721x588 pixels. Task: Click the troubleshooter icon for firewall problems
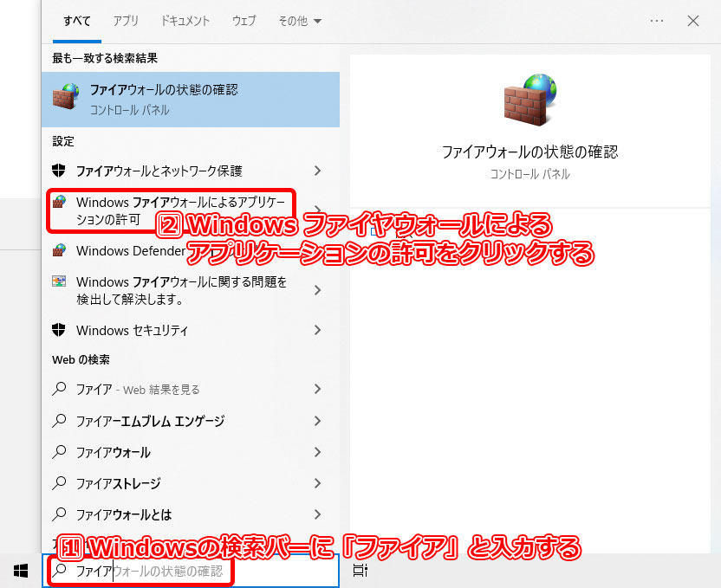59,282
